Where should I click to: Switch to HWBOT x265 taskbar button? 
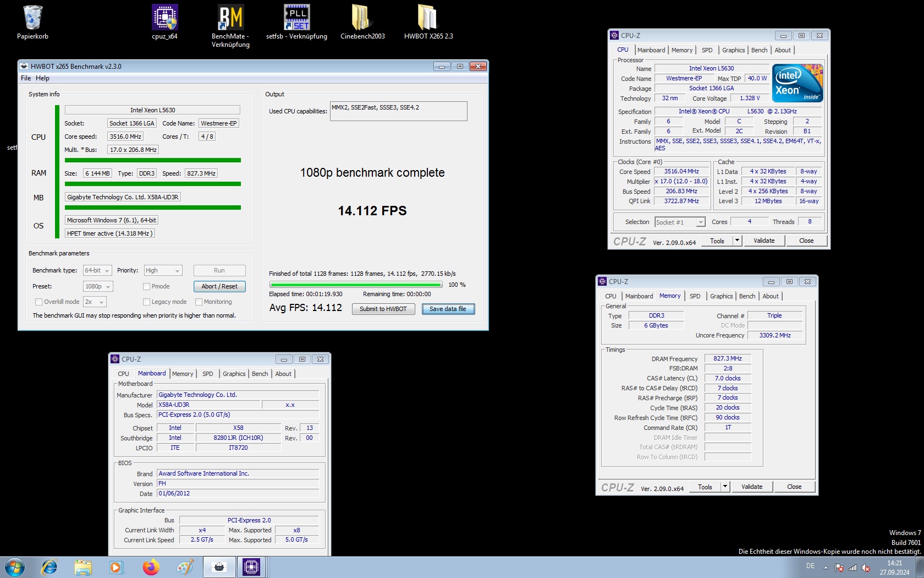point(219,567)
